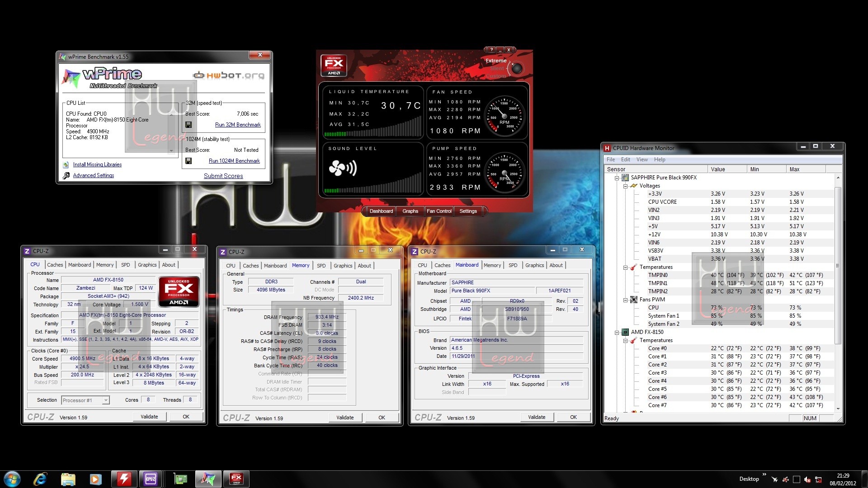Open the Graphs tab in the FX dashboard
This screenshot has width=868, height=488.
(410, 211)
